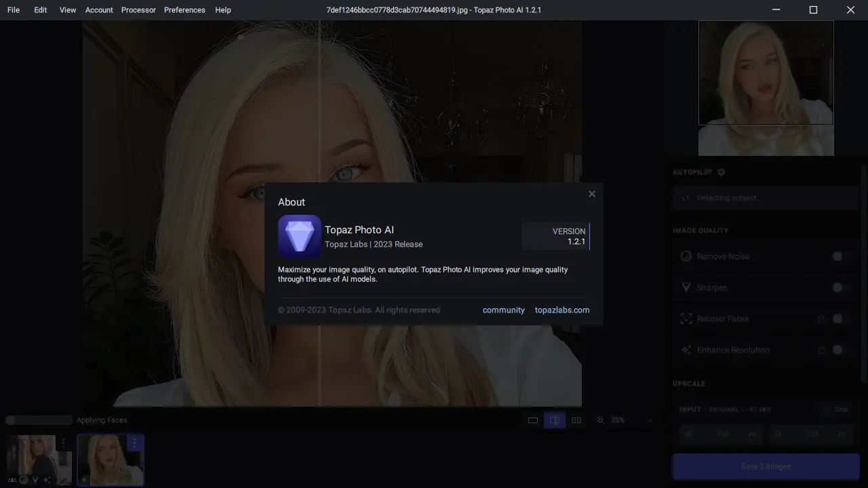This screenshot has width=868, height=488.
Task: Toggle the Enhance Resolution switch
Action: [841, 350]
